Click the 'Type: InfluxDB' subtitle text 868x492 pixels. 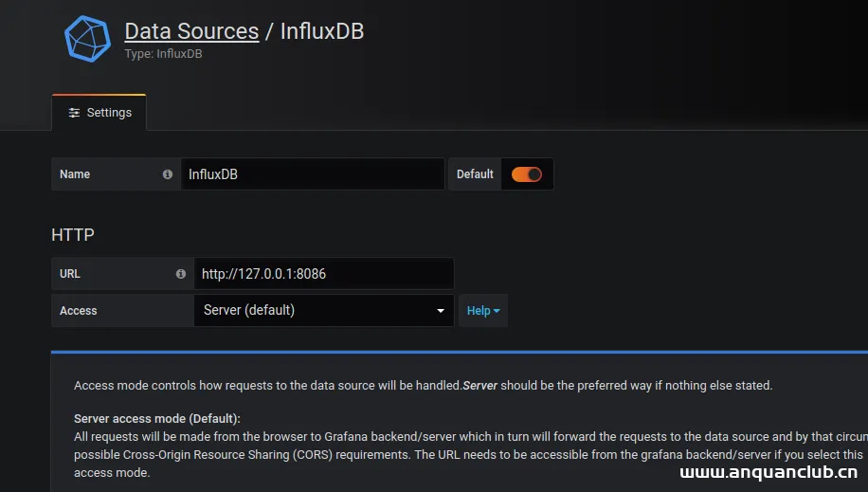[x=163, y=54]
